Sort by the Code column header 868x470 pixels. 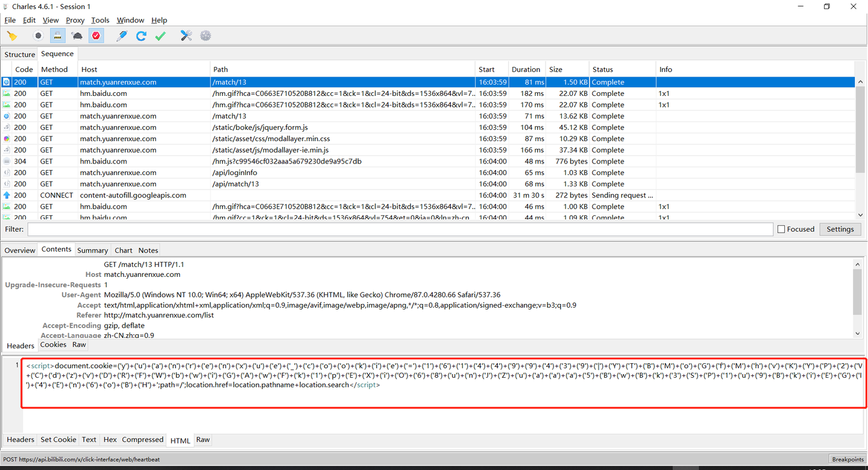click(24, 69)
